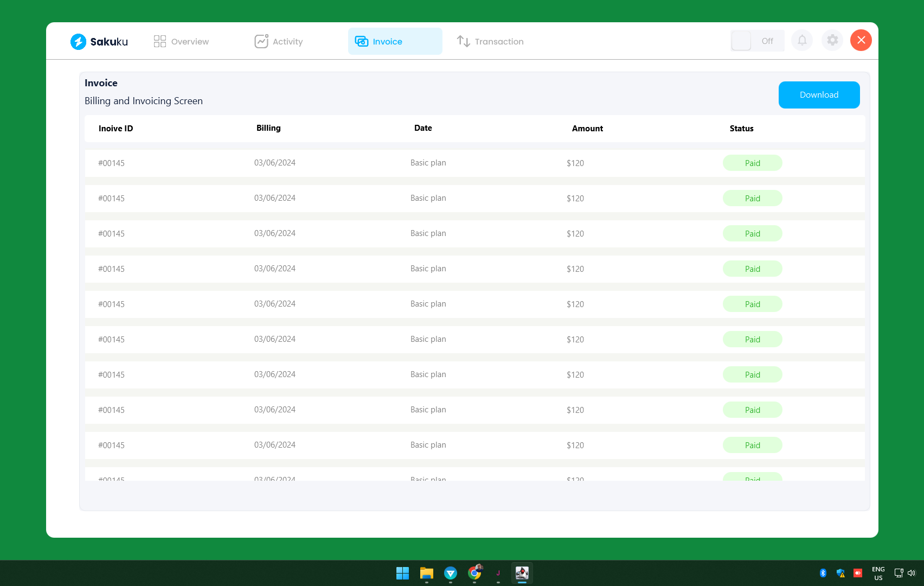Image resolution: width=924 pixels, height=586 pixels.
Task: Click the Download button
Action: click(x=819, y=94)
